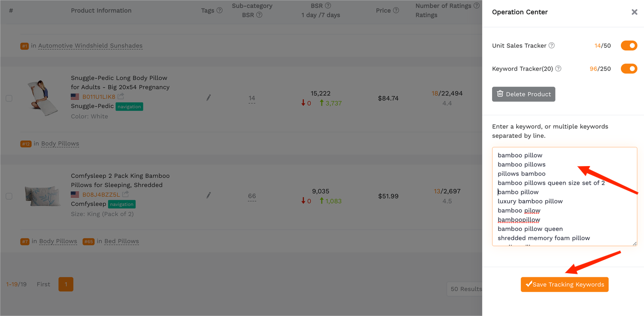
Task: Check the Snuggle-Pedic product row checkbox
Action: coord(9,98)
